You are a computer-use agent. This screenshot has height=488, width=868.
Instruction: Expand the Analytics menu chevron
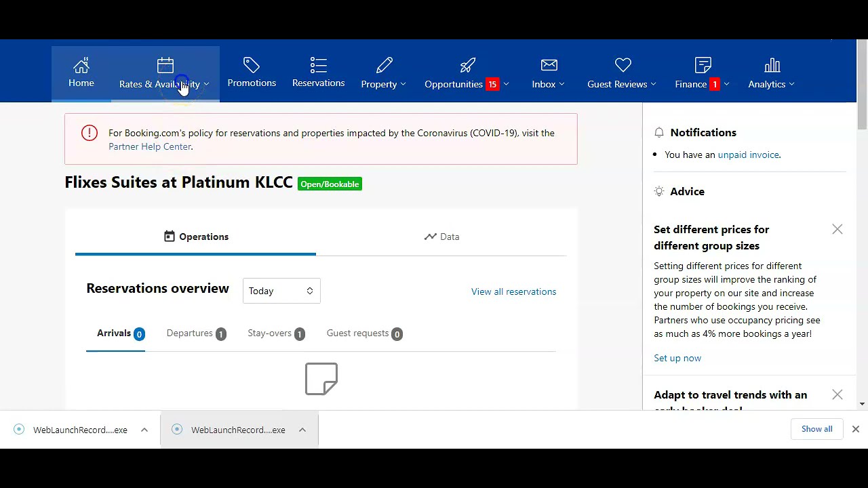click(791, 84)
